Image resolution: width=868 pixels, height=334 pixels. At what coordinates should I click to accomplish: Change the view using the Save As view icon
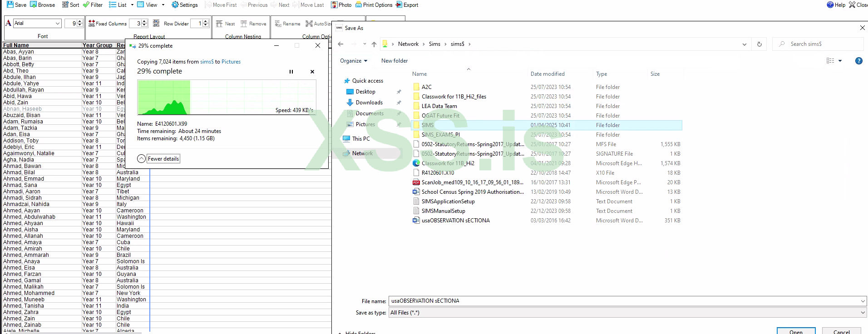click(x=830, y=61)
